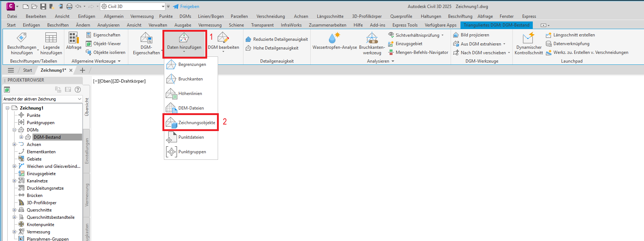The image size is (644, 241).
Task: Open DGM-Eigenschaften
Action: (146, 44)
